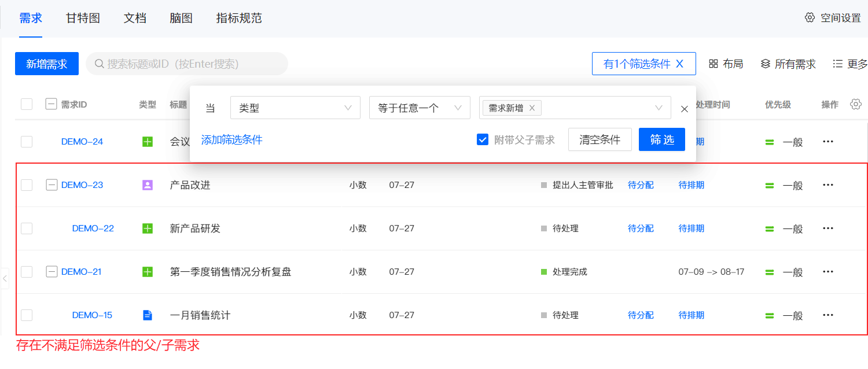Select the checkbox for DEMO-24 row

point(27,142)
